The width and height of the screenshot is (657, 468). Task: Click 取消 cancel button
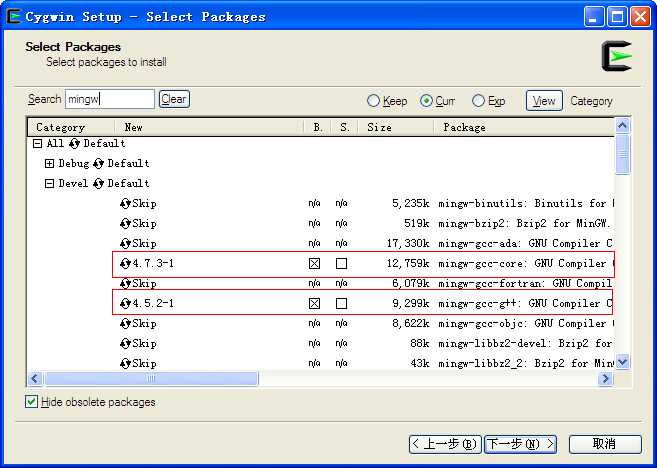(x=605, y=444)
